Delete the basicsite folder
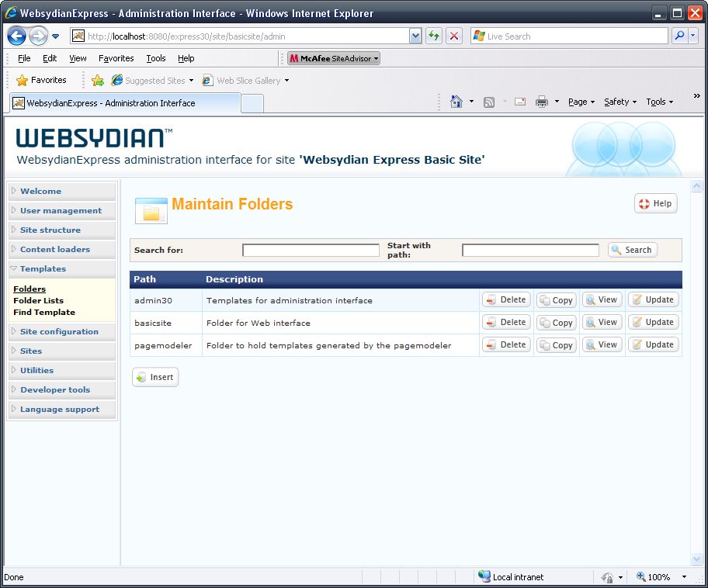Image resolution: width=708 pixels, height=588 pixels. point(506,322)
